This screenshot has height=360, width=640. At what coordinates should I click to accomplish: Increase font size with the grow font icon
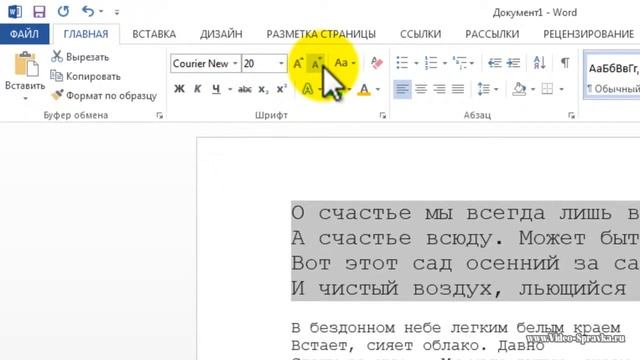(x=298, y=64)
